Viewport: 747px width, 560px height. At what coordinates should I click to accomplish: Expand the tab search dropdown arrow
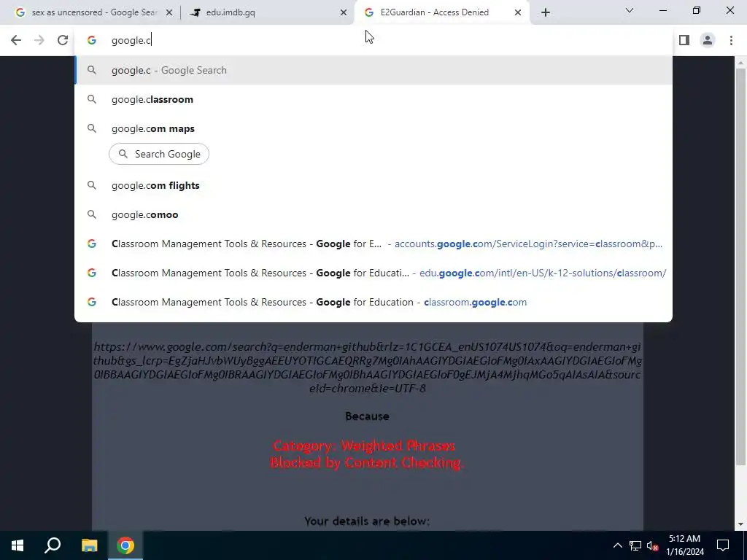[630, 10]
